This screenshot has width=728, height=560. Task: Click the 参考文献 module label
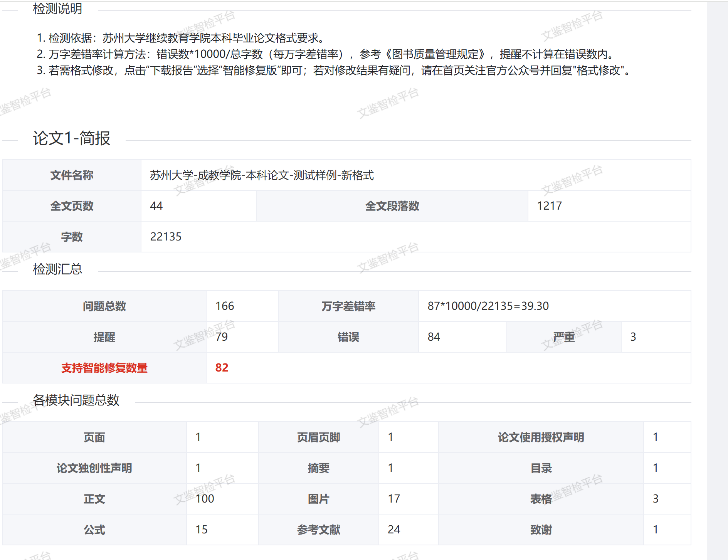coord(318,530)
